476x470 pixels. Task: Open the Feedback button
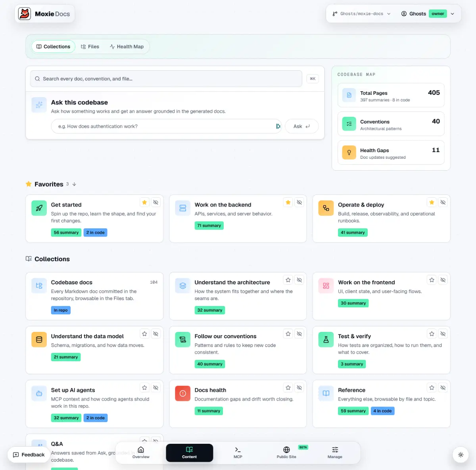pyautogui.click(x=29, y=455)
